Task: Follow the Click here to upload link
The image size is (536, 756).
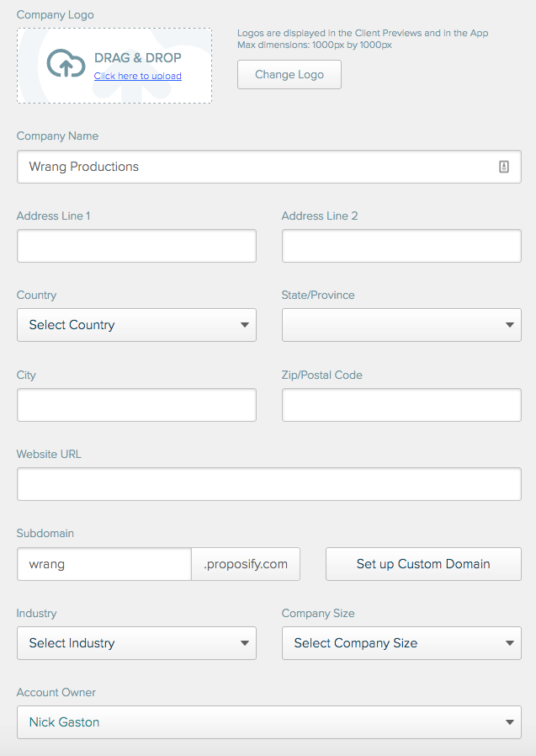Action: click(138, 76)
